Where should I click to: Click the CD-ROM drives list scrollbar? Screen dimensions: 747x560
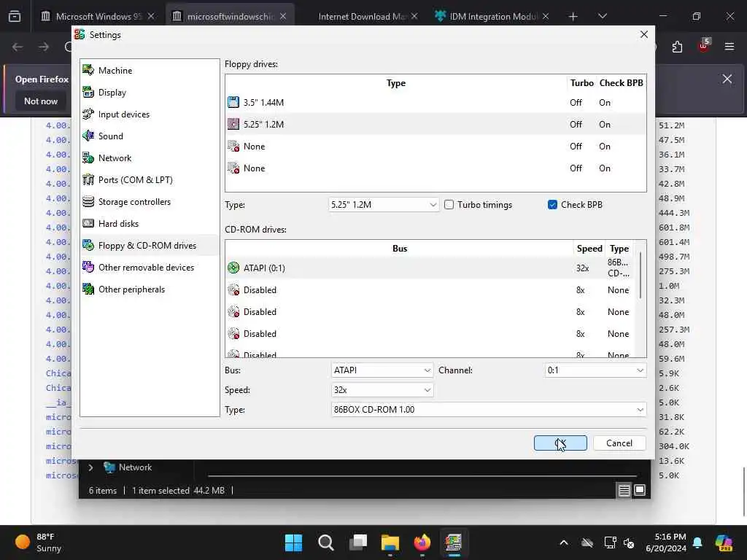640,276
